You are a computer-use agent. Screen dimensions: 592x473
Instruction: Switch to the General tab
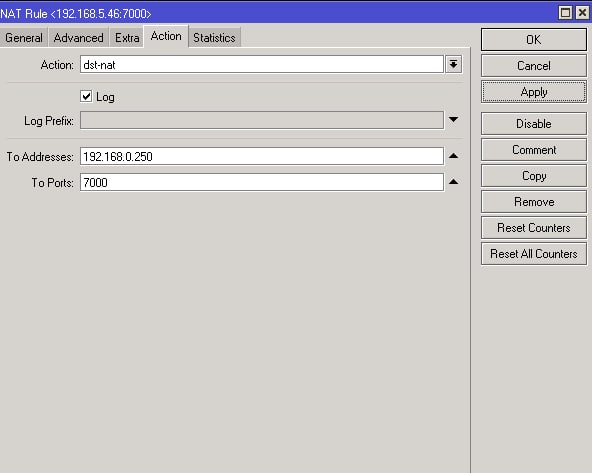tap(23, 38)
